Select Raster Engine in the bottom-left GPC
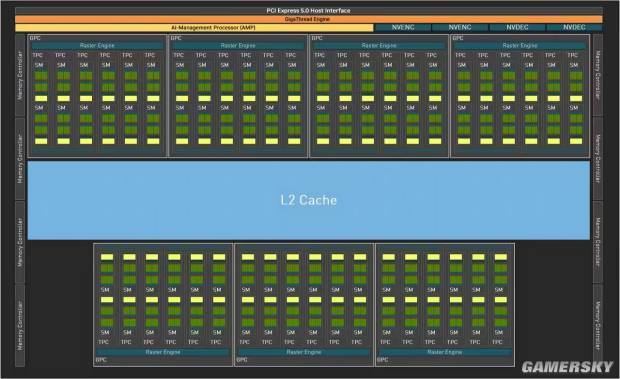 click(x=163, y=352)
